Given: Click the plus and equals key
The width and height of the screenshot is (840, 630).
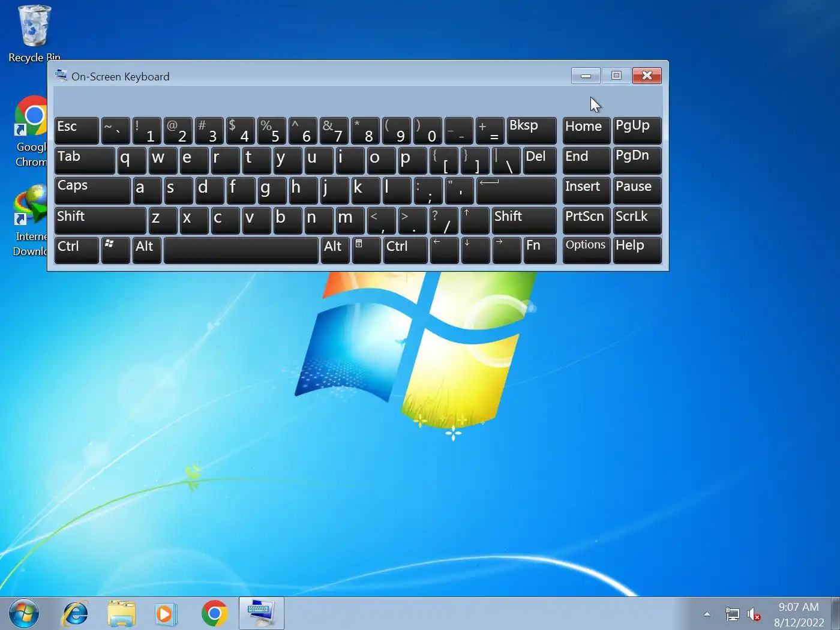Looking at the screenshot, I should [490, 130].
